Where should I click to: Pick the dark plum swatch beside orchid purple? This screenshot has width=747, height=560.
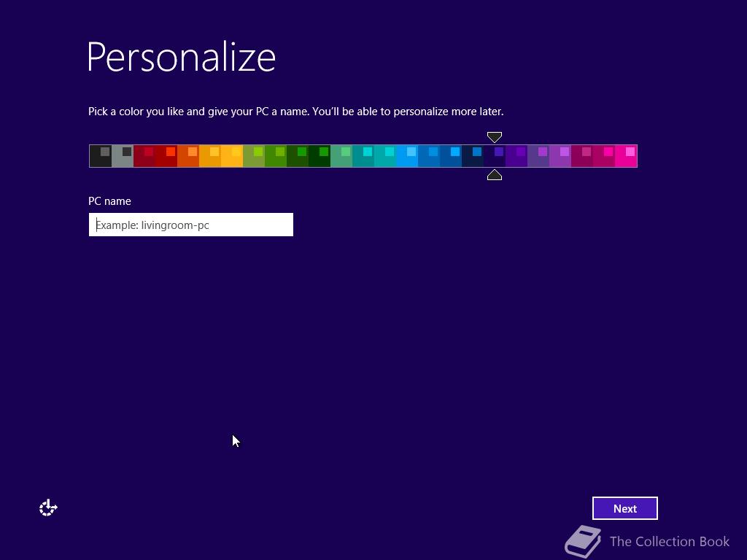click(x=583, y=156)
